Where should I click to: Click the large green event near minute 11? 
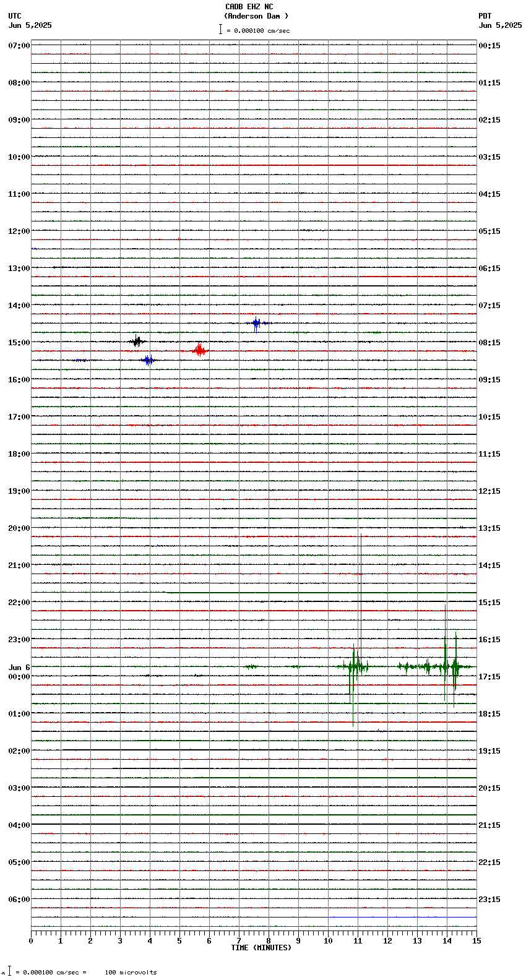click(354, 667)
